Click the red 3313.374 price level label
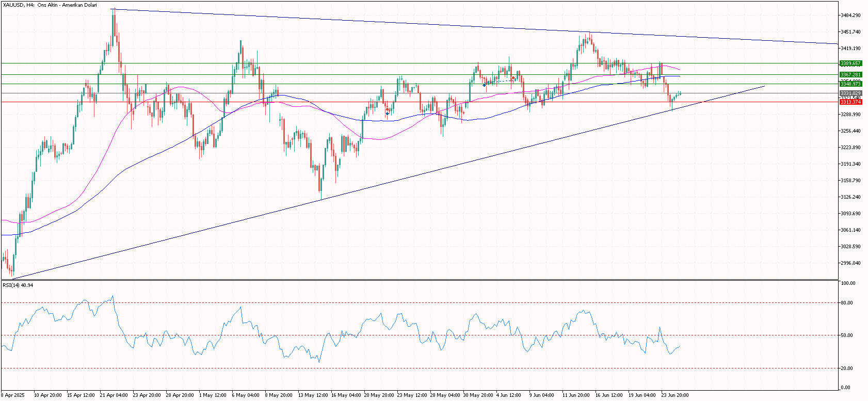Viewport: 868px width, 401px height. pos(850,102)
